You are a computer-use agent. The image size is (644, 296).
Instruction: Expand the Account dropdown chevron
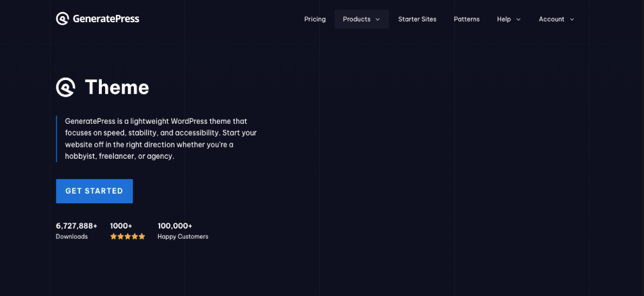[x=572, y=20]
